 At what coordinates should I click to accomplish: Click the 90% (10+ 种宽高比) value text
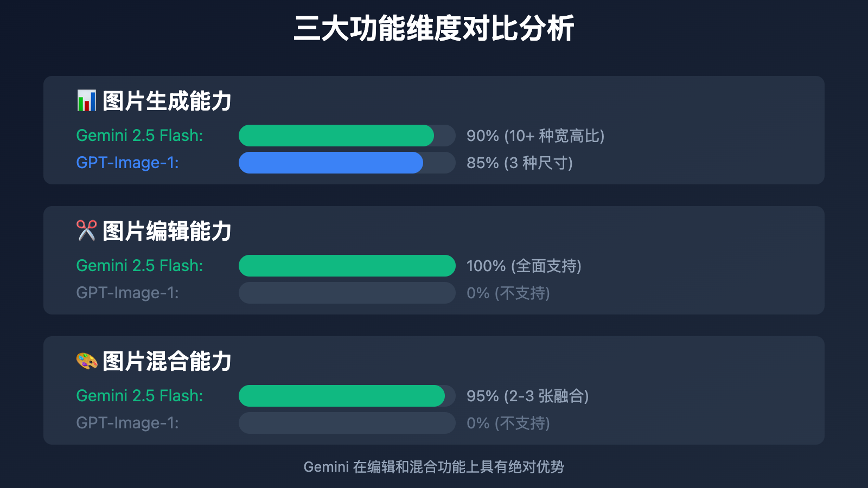click(535, 136)
